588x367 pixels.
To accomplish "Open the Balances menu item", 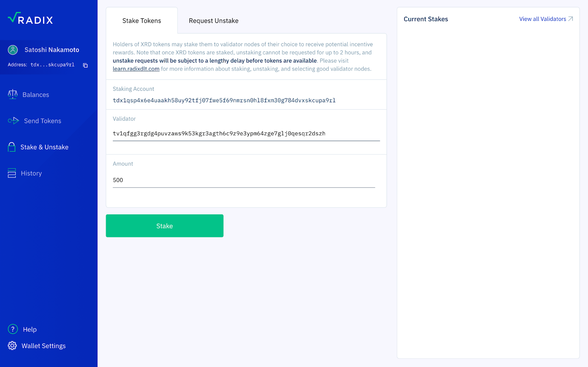I will tap(36, 95).
